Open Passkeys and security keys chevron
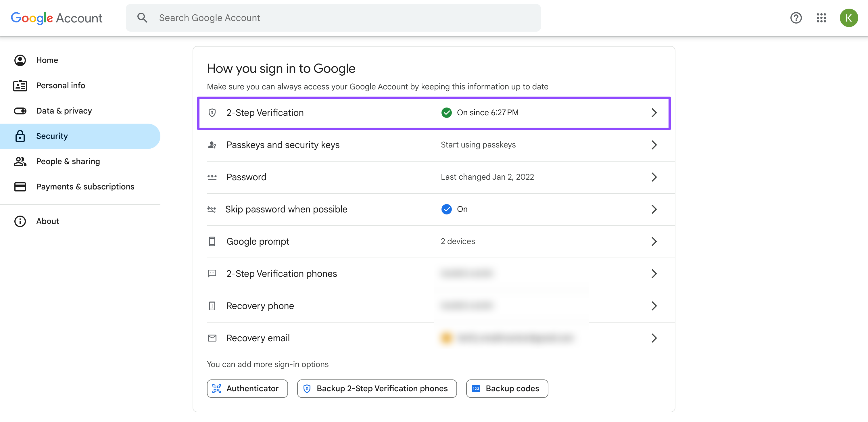This screenshot has height=422, width=868. pyautogui.click(x=654, y=145)
